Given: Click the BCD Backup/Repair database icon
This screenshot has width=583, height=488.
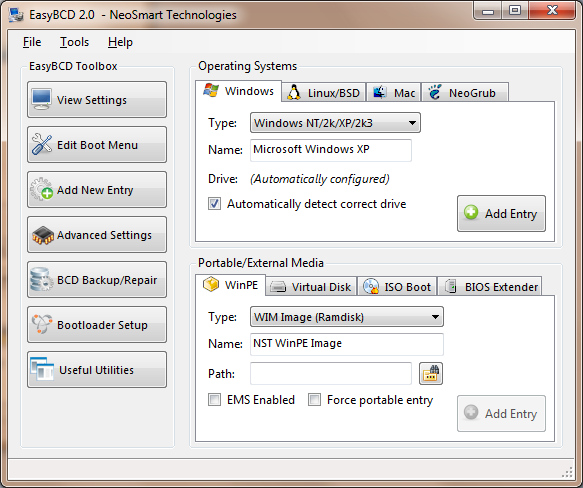Looking at the screenshot, I should (x=41, y=279).
